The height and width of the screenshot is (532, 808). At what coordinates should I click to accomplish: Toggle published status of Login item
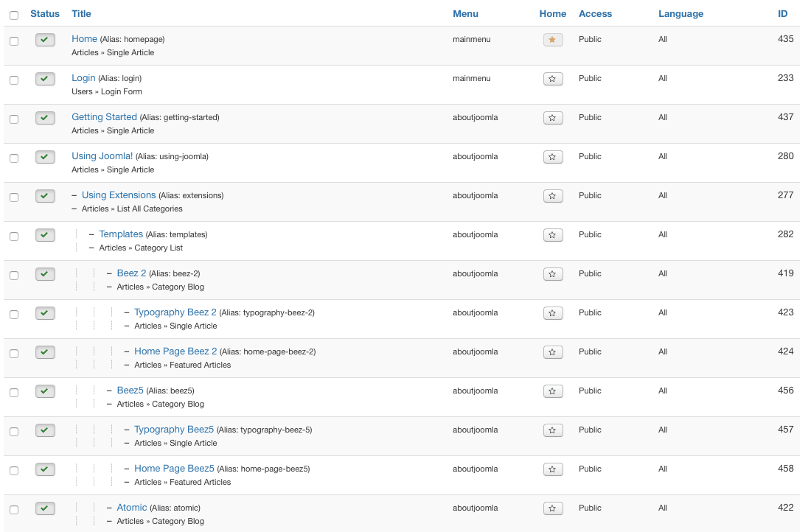tap(45, 79)
